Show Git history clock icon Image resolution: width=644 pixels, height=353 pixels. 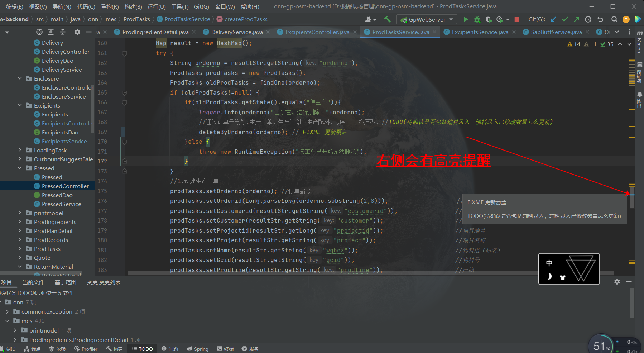(x=588, y=19)
